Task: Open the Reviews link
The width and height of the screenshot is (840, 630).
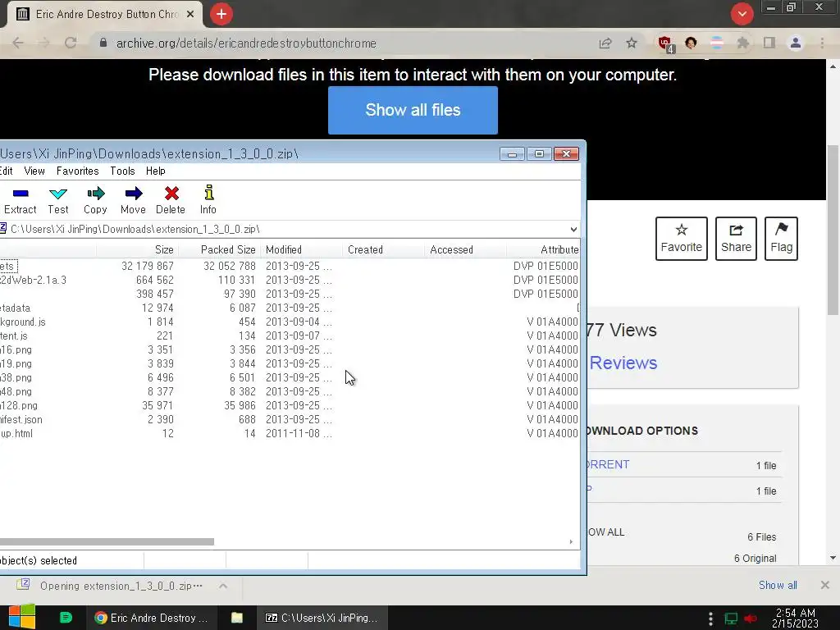Action: pos(623,363)
